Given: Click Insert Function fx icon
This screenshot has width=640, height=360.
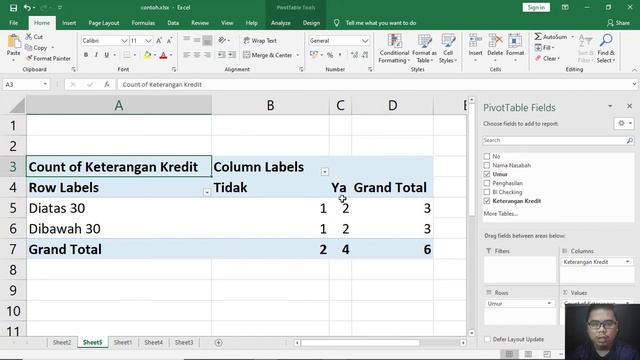Looking at the screenshot, I should 107,84.
